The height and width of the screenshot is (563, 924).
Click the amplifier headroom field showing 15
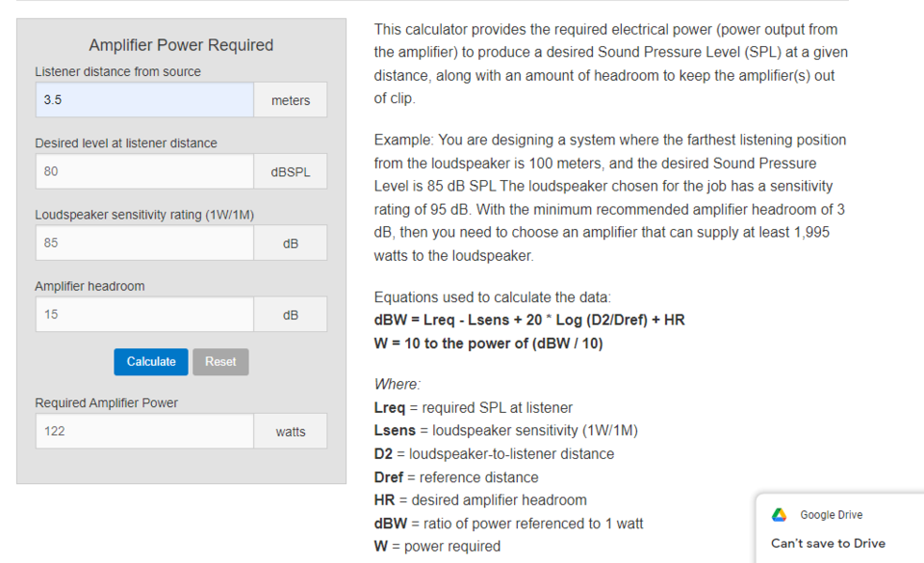[144, 314]
